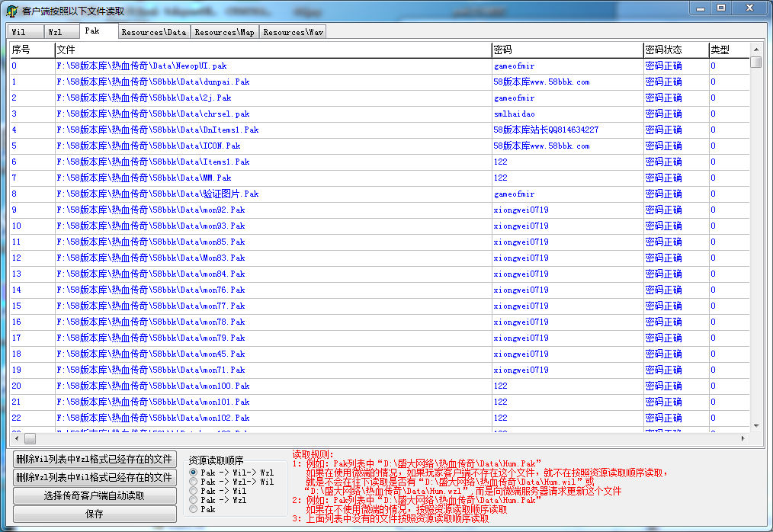Switch to the Wil tab
This screenshot has height=532, width=773.
(25, 31)
